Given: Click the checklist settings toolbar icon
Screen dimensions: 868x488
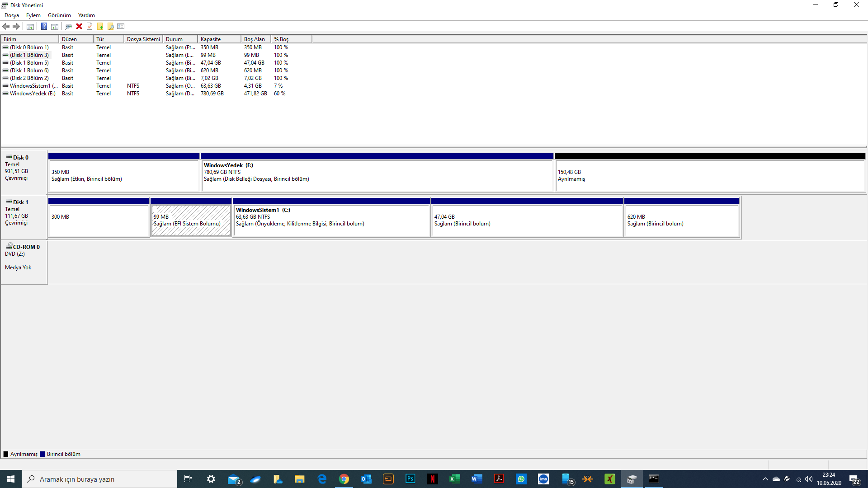Looking at the screenshot, I should tap(121, 26).
